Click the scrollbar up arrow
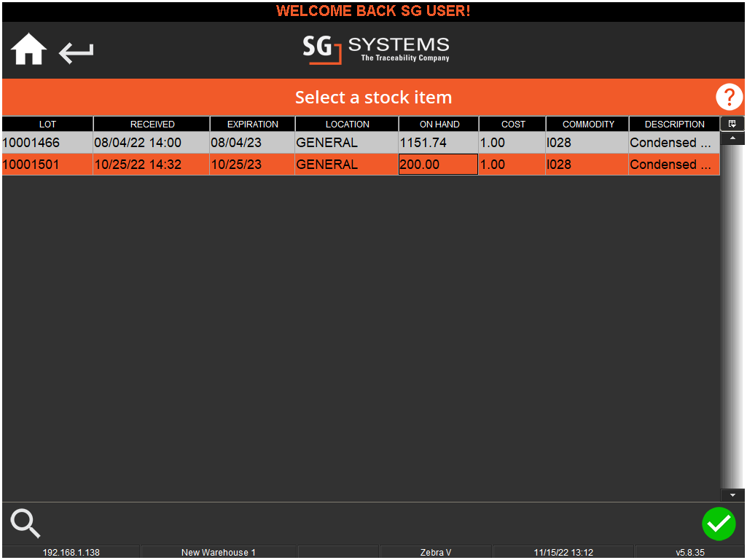This screenshot has width=747, height=560. click(732, 138)
